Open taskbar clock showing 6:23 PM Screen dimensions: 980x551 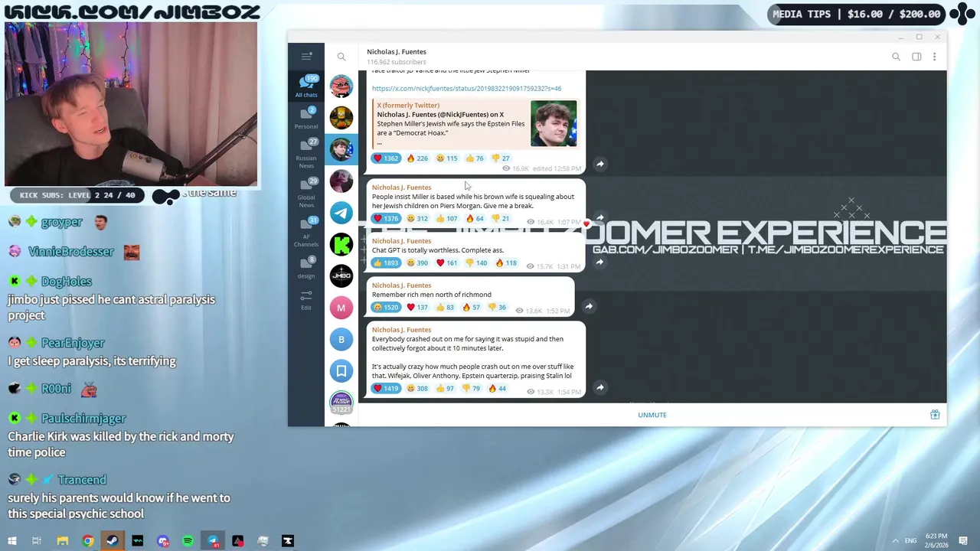coord(936,540)
